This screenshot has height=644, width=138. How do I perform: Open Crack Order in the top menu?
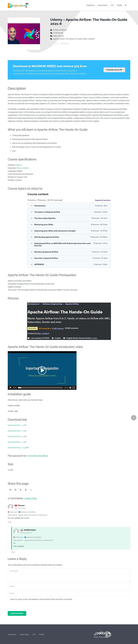tap(102, 5)
